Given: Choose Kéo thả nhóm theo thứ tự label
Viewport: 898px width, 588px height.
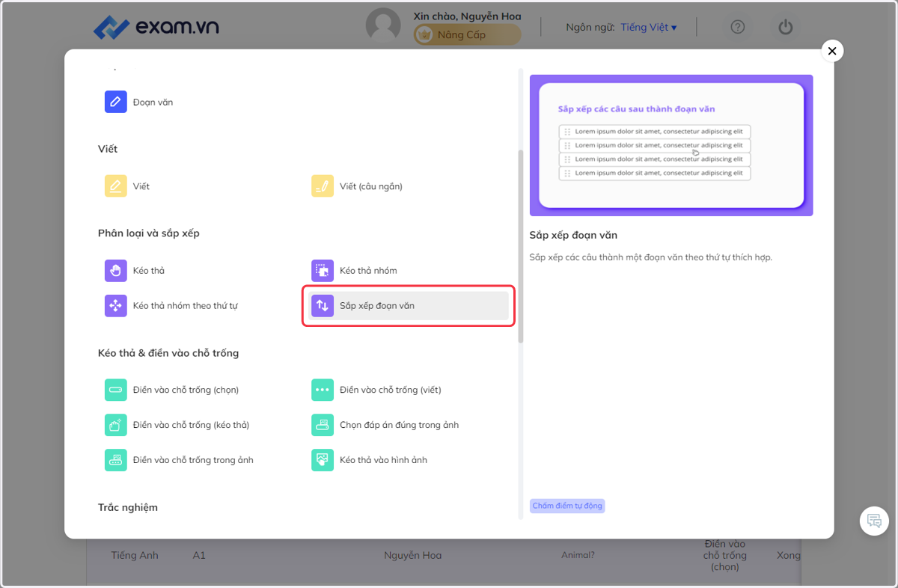Looking at the screenshot, I should tap(185, 306).
